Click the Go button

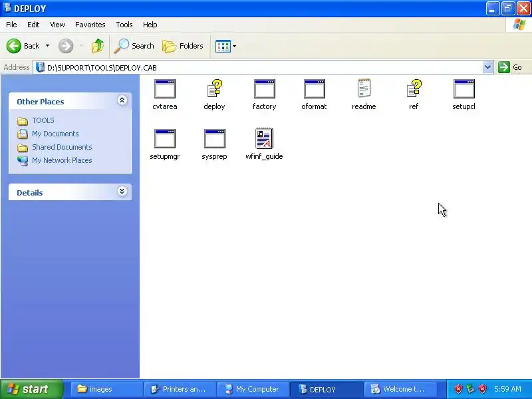pyautogui.click(x=510, y=67)
